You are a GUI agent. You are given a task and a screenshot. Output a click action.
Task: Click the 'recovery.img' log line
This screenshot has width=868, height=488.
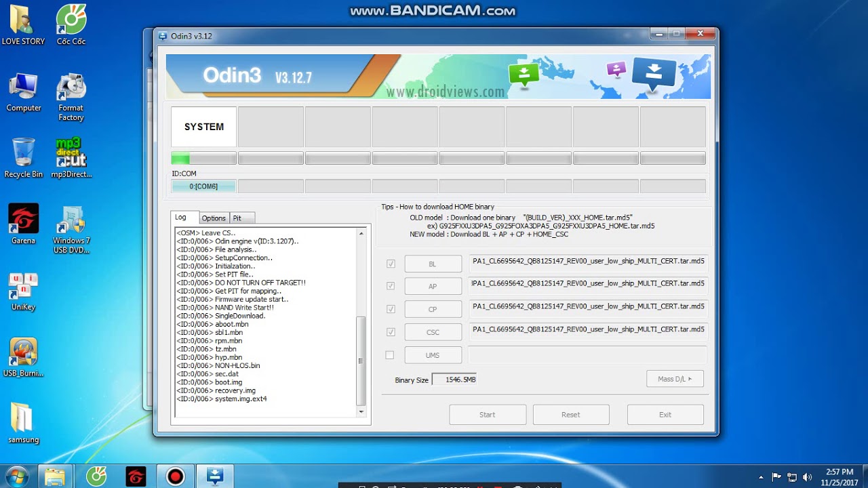[216, 390]
